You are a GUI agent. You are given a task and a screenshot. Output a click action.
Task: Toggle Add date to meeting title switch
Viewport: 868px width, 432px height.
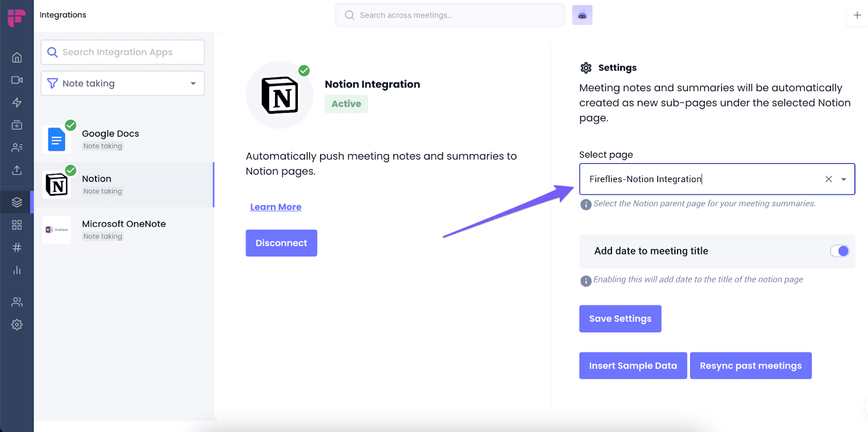(x=840, y=251)
